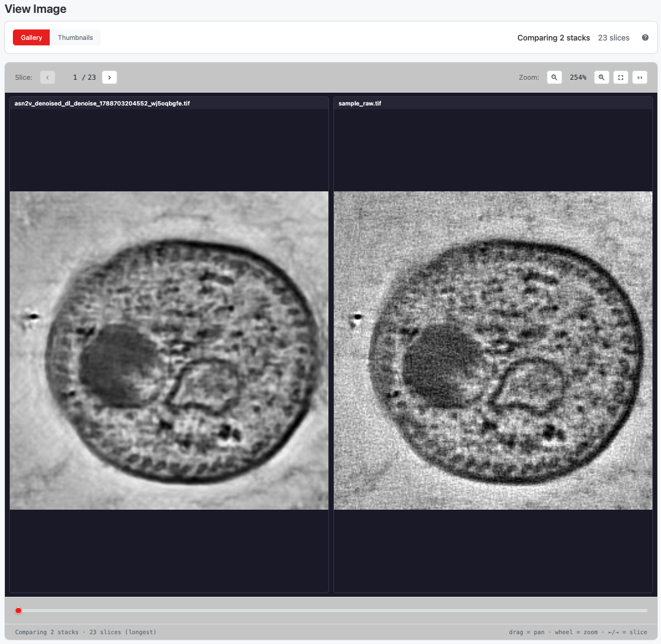
Task: Click the '23 slices' counter near help icon
Action: pos(613,38)
